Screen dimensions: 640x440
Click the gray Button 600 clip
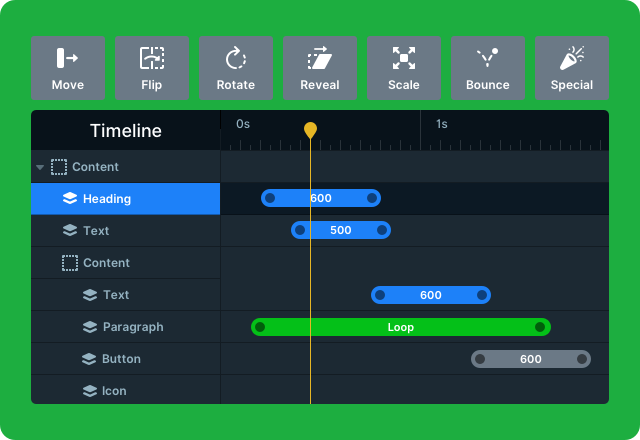pyautogui.click(x=531, y=359)
